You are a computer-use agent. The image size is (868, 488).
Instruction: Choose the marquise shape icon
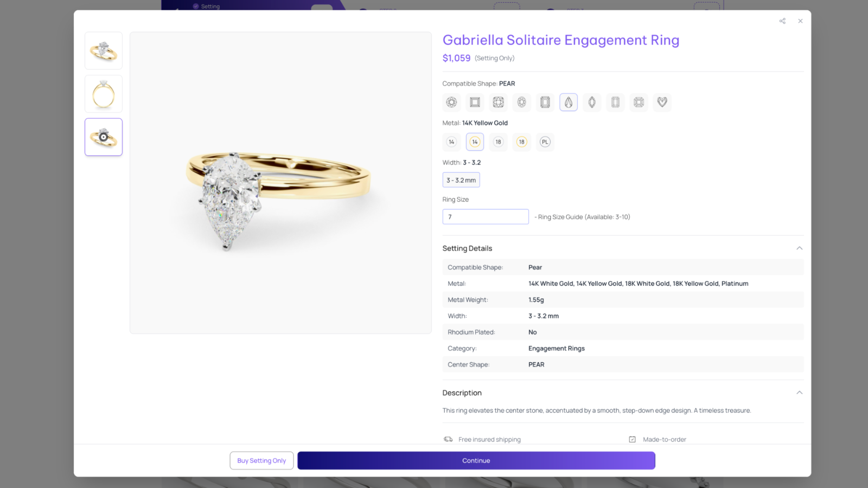point(592,102)
